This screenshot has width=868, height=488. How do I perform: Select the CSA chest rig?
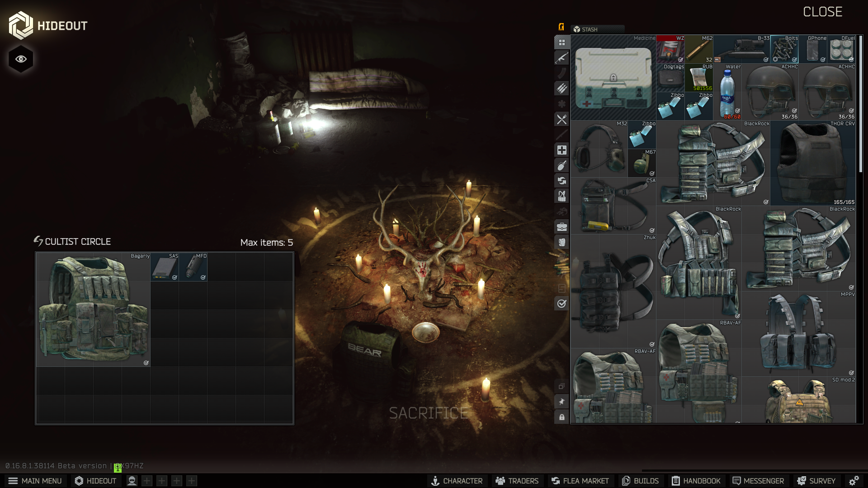[x=613, y=206]
